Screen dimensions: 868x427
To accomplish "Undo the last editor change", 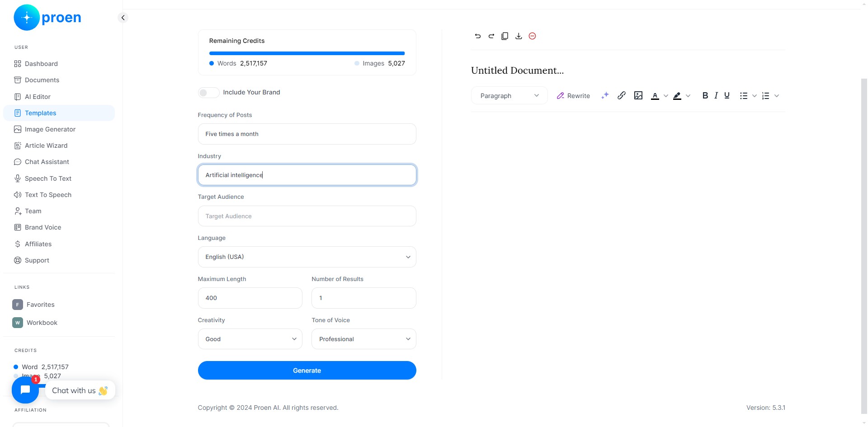I will [x=478, y=36].
